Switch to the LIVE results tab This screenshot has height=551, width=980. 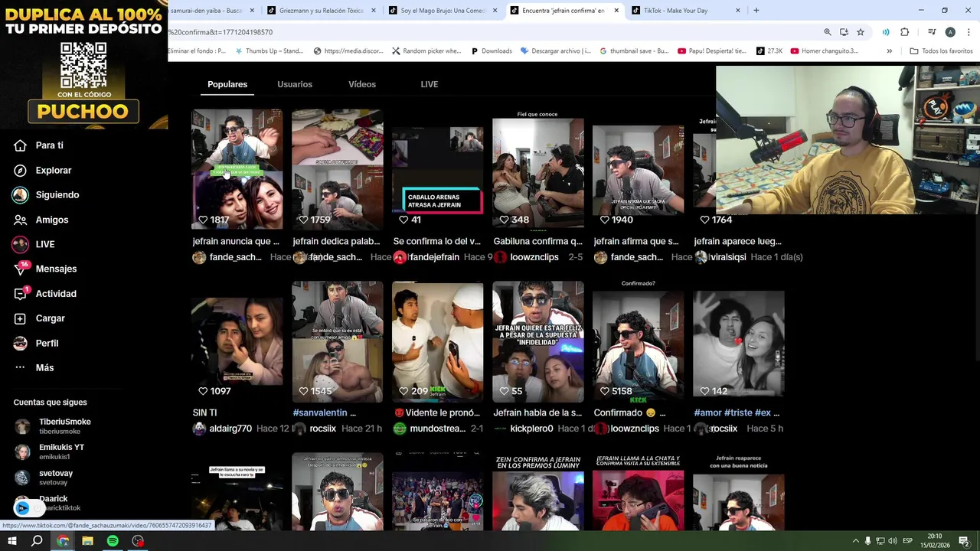[x=429, y=84]
